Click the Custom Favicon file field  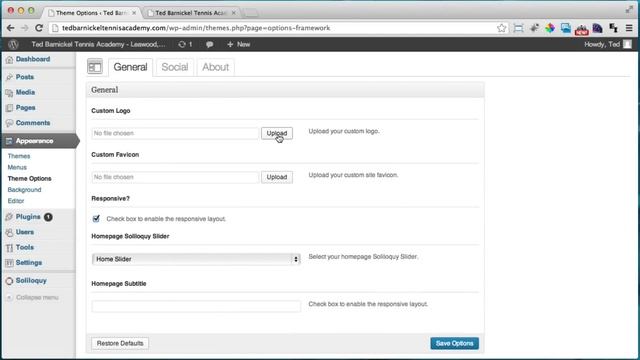(x=175, y=177)
